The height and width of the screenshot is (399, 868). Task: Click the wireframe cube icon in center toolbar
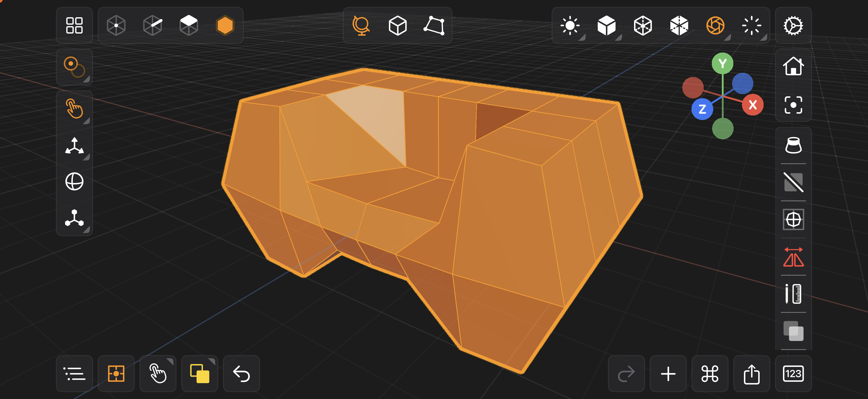click(398, 26)
